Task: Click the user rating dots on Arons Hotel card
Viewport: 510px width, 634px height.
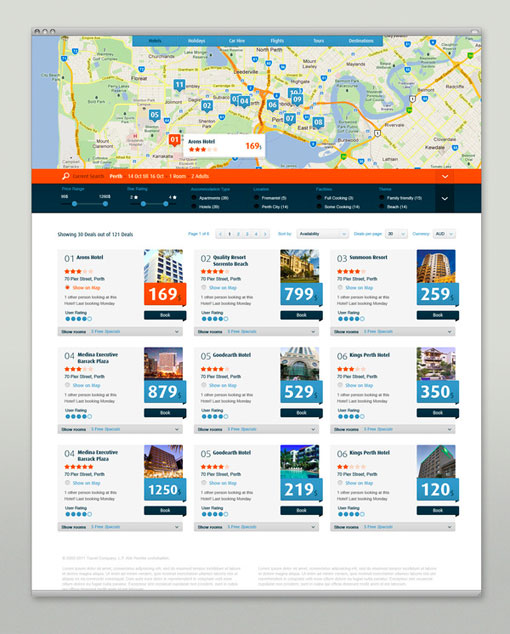Action: coord(78,319)
